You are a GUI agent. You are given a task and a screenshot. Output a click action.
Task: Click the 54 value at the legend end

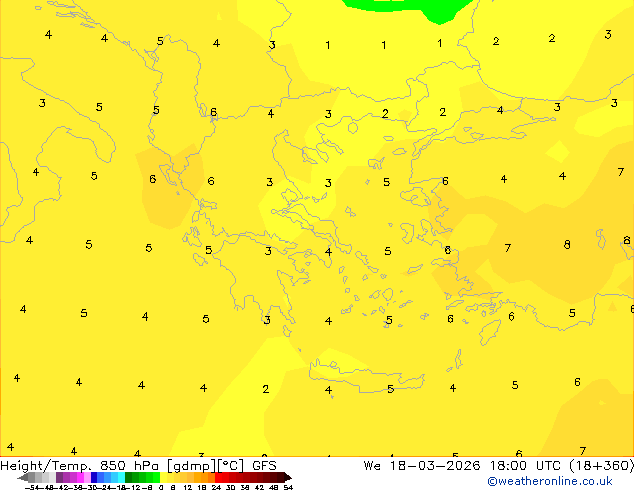(288, 488)
